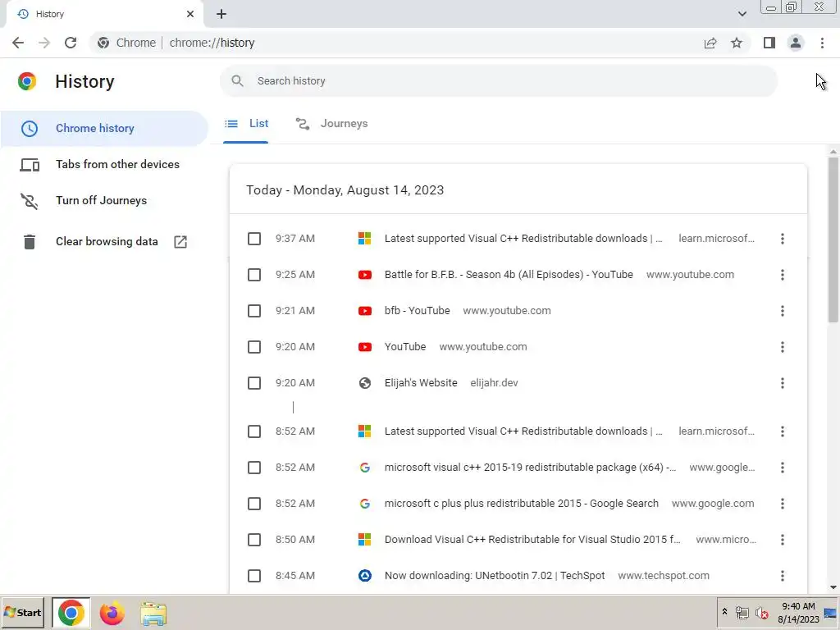
Task: Open Elijah's Website history link
Action: [x=421, y=383]
